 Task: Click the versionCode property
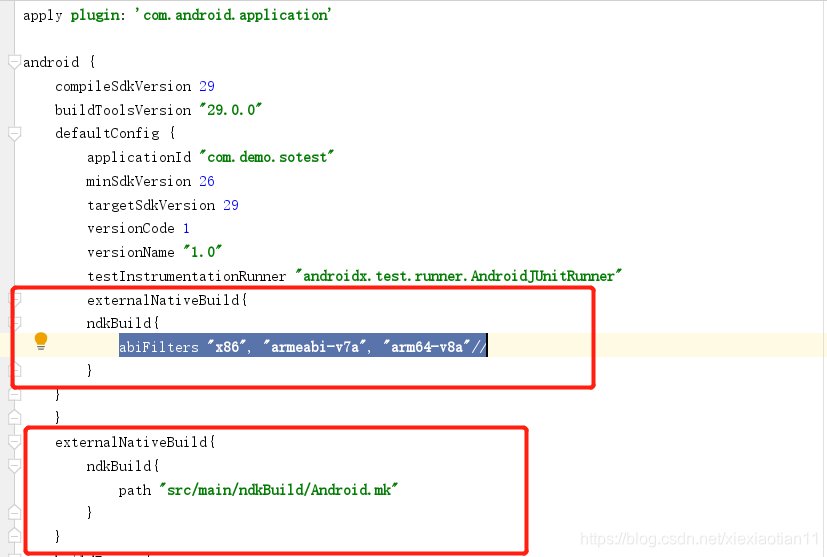point(130,228)
